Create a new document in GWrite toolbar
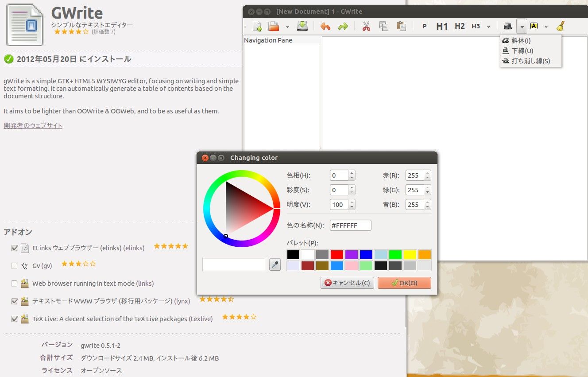This screenshot has height=377, width=588. 257,26
